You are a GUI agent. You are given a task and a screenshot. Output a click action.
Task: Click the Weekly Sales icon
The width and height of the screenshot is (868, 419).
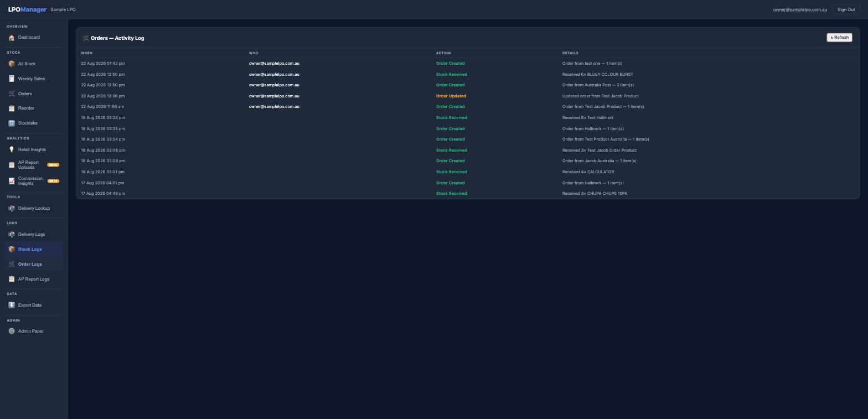[x=12, y=79]
